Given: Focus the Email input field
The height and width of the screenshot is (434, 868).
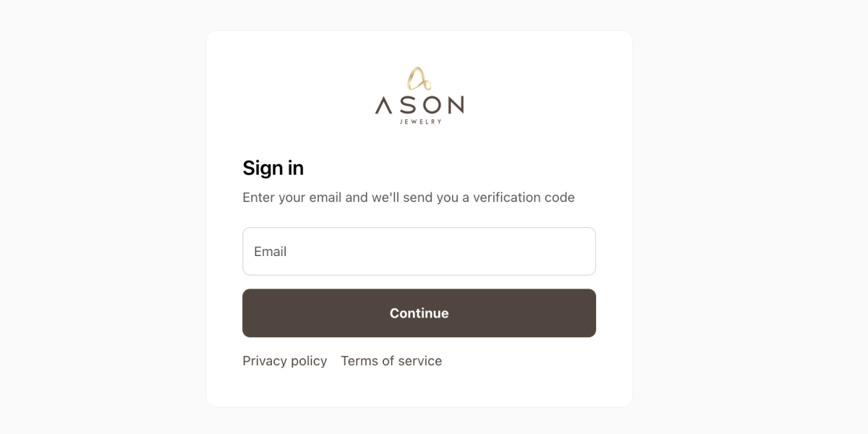Looking at the screenshot, I should 419,251.
